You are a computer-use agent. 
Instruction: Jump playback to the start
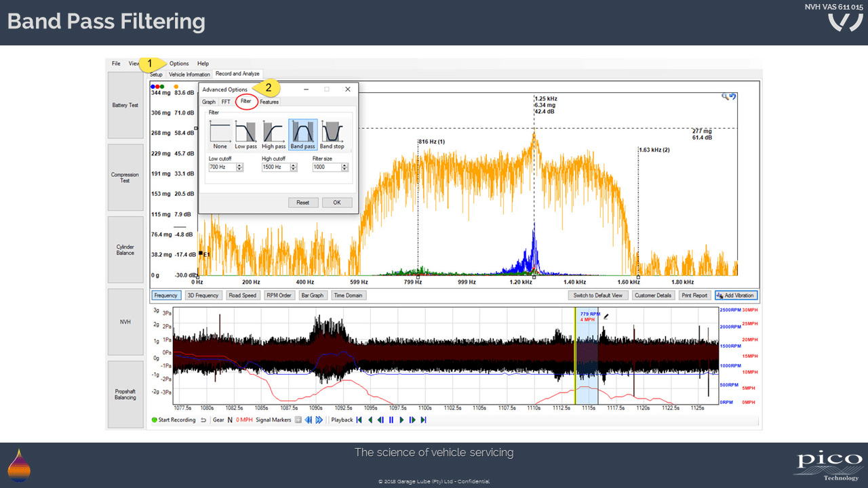359,420
